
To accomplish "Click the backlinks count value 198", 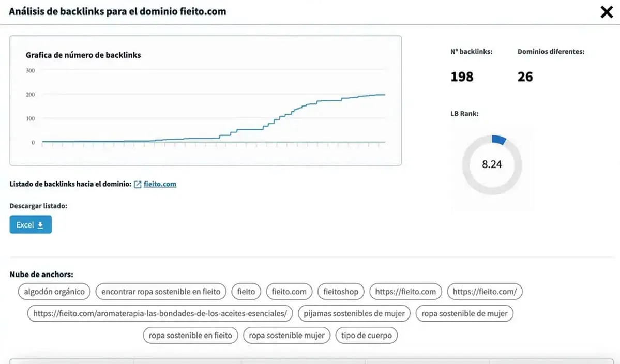I will (x=462, y=77).
